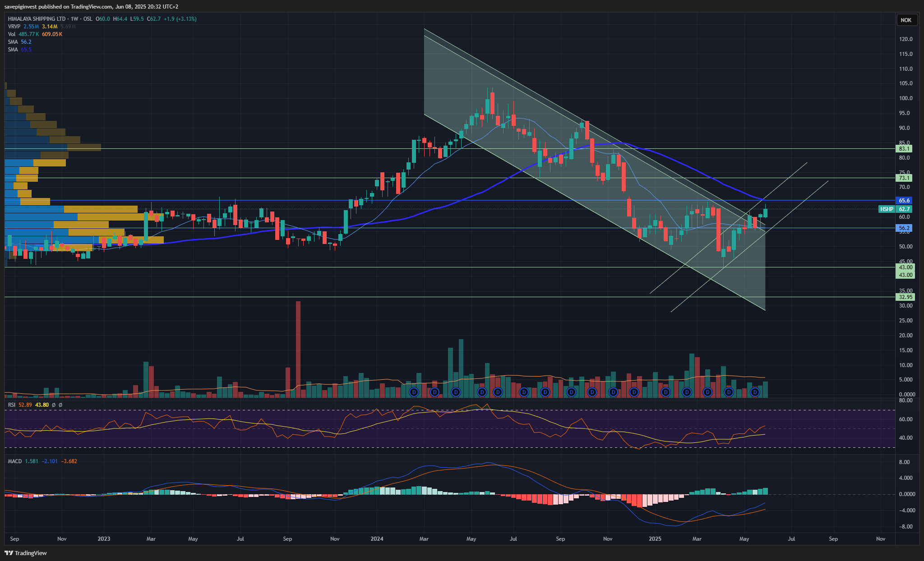
Task: Click the savepiginvest published header text
Action: pos(91,7)
